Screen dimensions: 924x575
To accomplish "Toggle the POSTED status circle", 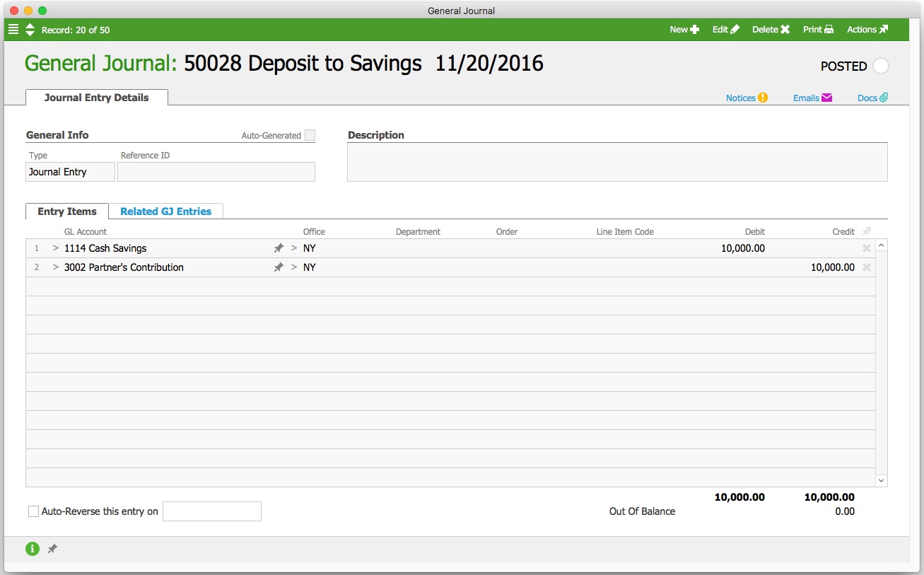I will [880, 66].
